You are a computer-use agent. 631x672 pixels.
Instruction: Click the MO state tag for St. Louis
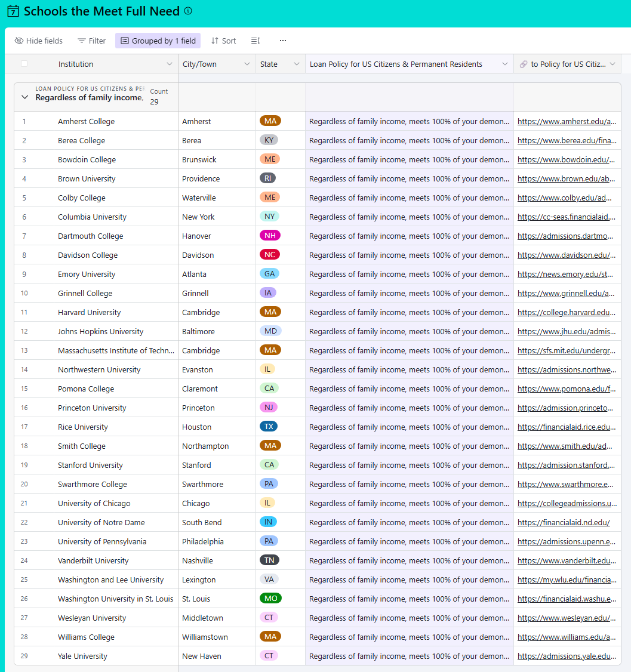pos(270,598)
